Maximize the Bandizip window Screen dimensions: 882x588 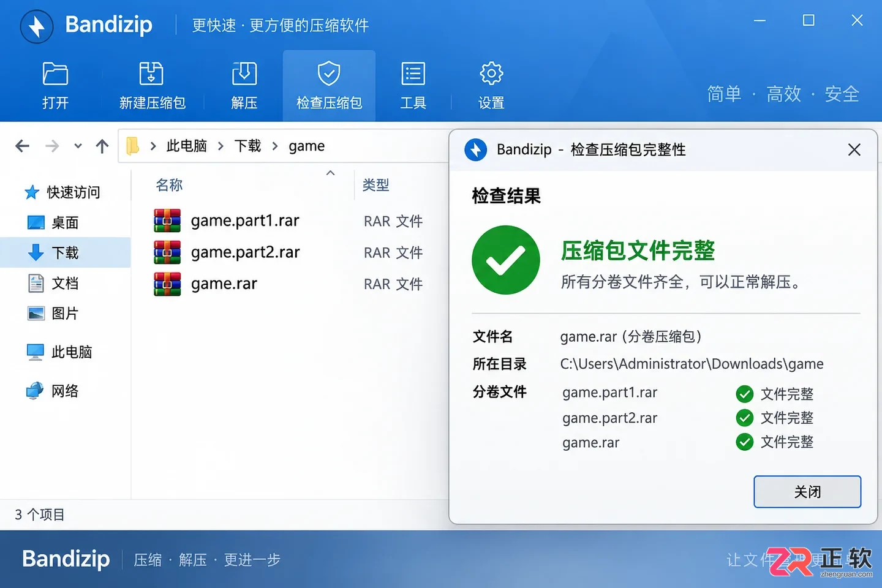809,20
